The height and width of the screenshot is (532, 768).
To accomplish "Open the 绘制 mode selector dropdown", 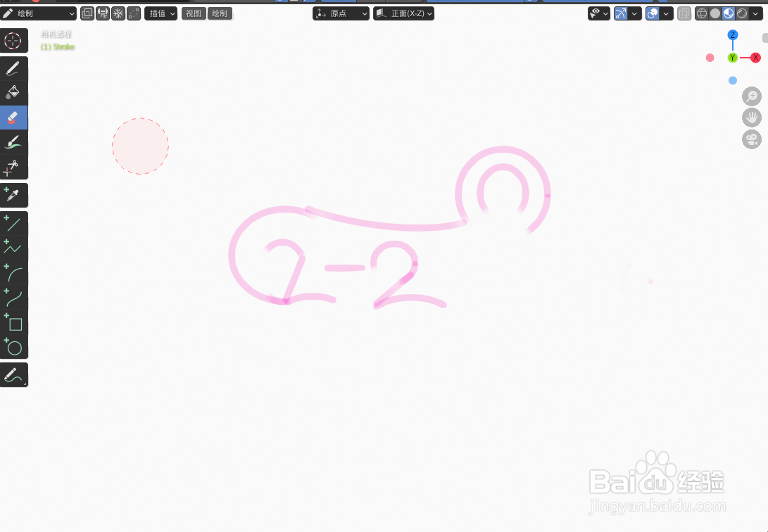I will pos(39,13).
